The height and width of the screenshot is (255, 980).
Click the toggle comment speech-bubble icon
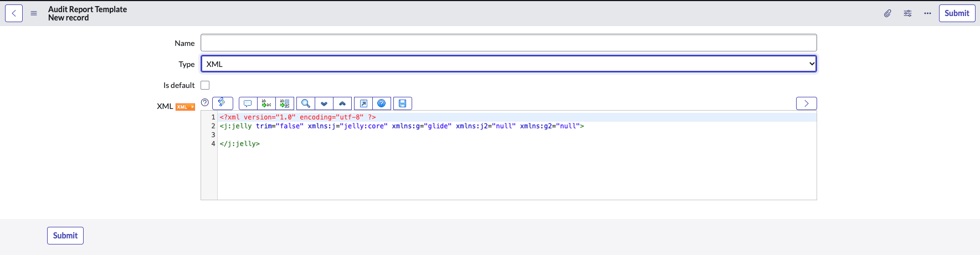coord(248,103)
